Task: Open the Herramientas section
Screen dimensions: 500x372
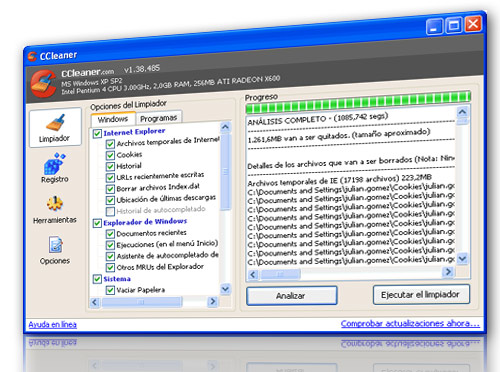Action: click(55, 209)
